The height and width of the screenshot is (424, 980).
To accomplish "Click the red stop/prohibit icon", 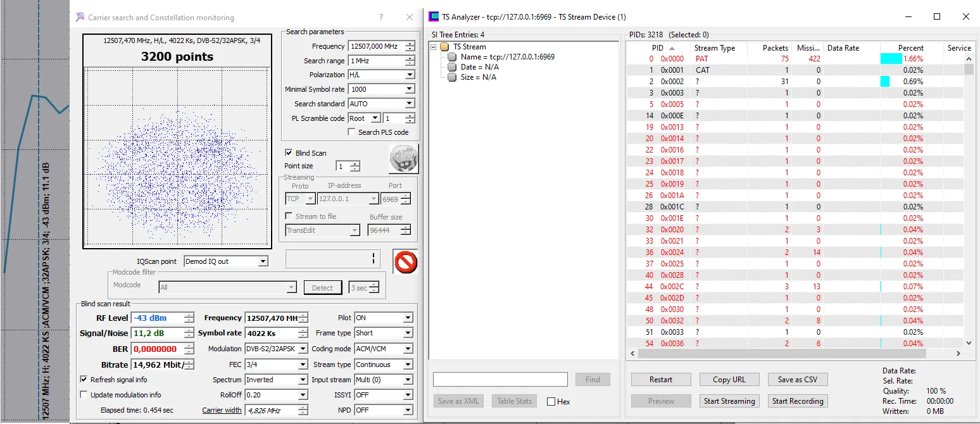I will click(405, 261).
